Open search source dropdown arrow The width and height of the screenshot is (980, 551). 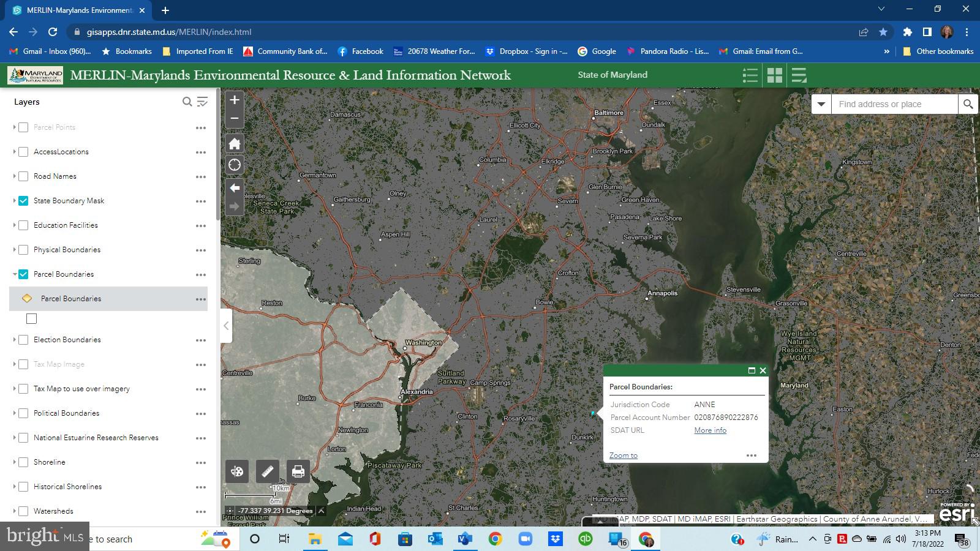pos(821,104)
